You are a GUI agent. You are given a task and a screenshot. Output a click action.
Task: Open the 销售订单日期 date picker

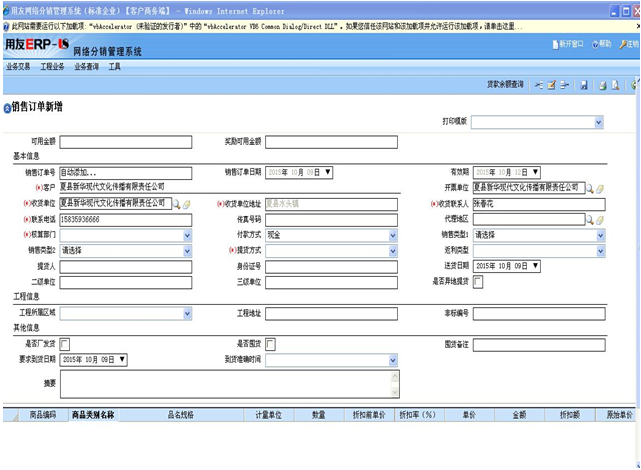(x=328, y=172)
